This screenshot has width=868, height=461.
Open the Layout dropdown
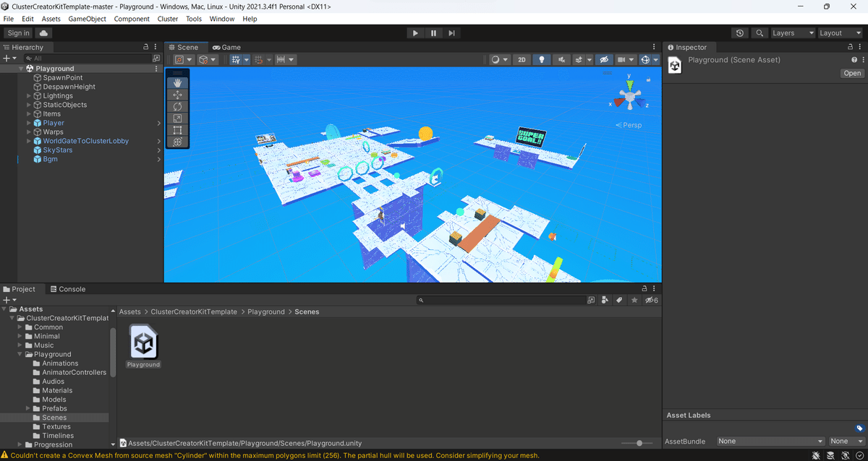[840, 33]
